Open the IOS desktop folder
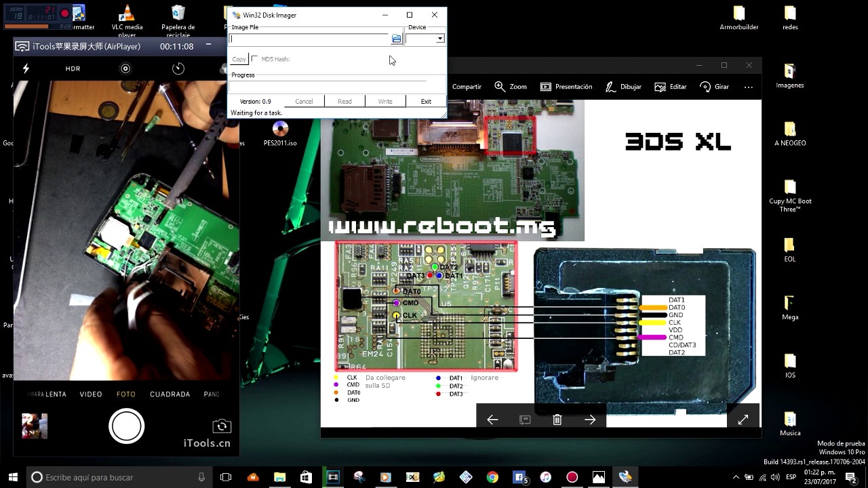Viewport: 868px width, 488px height. (x=790, y=365)
